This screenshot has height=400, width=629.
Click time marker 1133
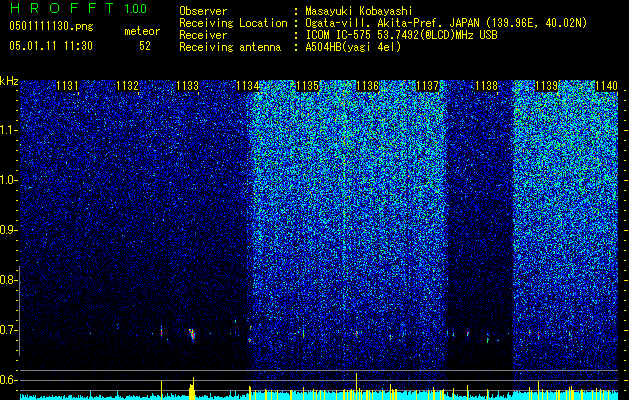(x=187, y=86)
